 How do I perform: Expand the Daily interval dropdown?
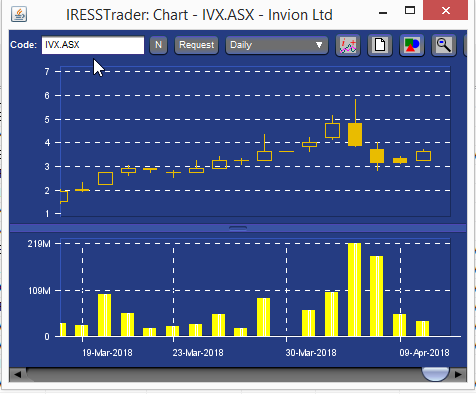277,45
